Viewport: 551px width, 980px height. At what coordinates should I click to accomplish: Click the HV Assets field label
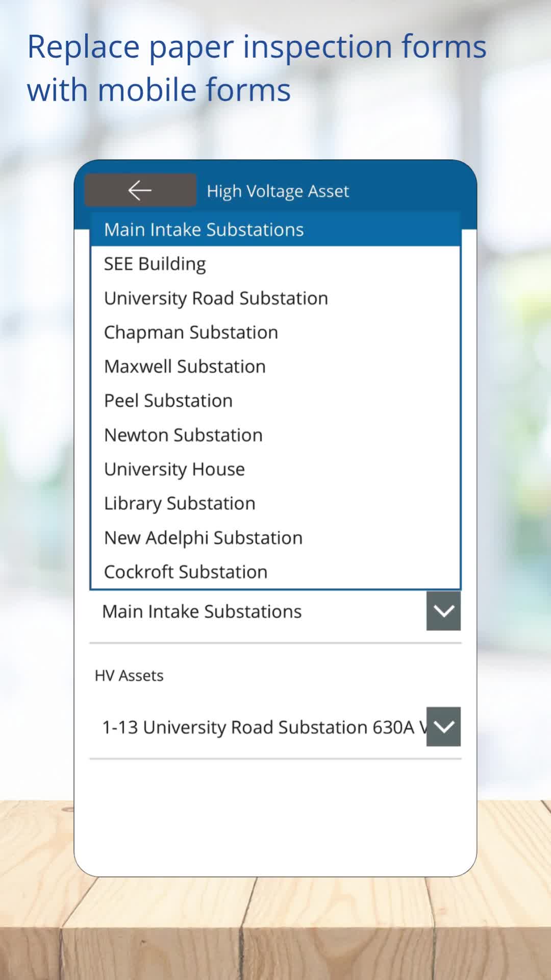(129, 675)
